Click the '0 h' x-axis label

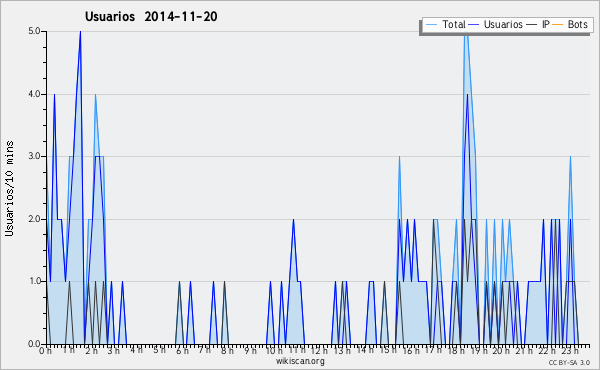click(x=46, y=351)
